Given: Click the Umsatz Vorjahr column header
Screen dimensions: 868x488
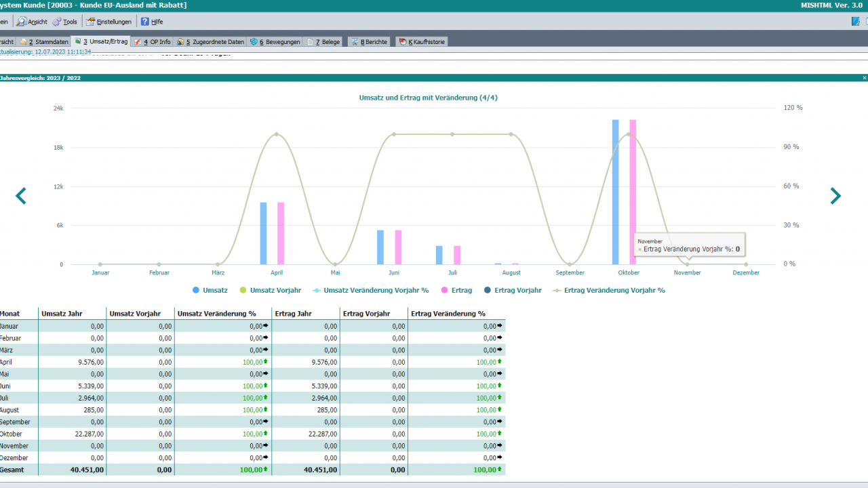Looking at the screenshot, I should [135, 314].
